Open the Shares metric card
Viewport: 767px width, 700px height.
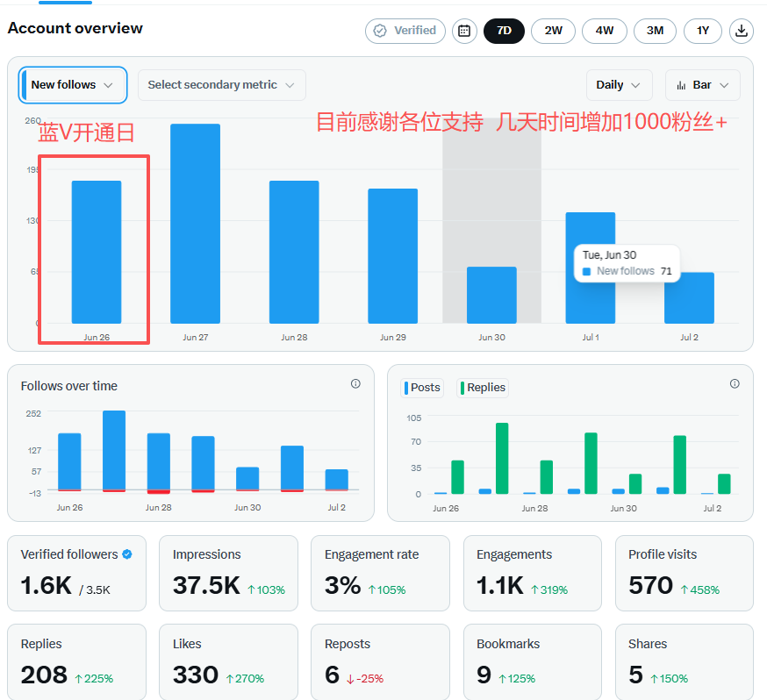coord(685,662)
